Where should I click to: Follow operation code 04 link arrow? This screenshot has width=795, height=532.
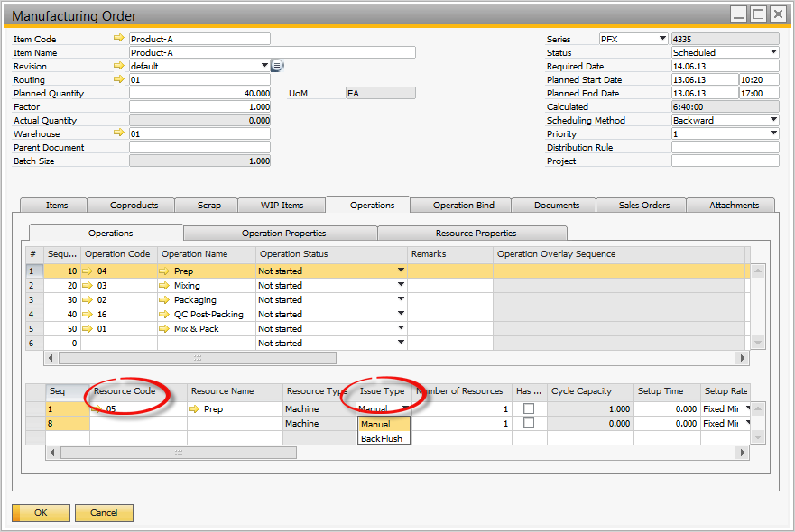coord(88,271)
